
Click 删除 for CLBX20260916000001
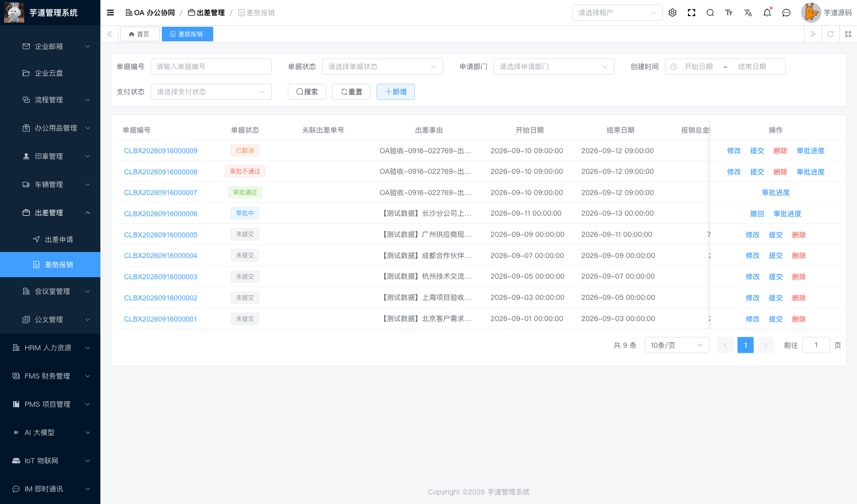799,319
